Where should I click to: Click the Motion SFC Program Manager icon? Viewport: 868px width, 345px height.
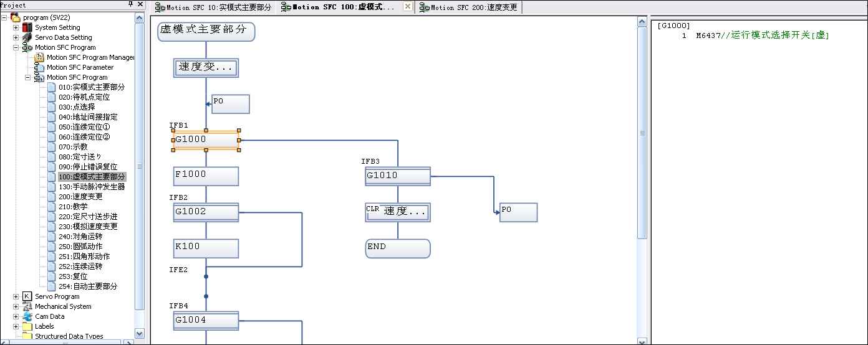point(39,57)
